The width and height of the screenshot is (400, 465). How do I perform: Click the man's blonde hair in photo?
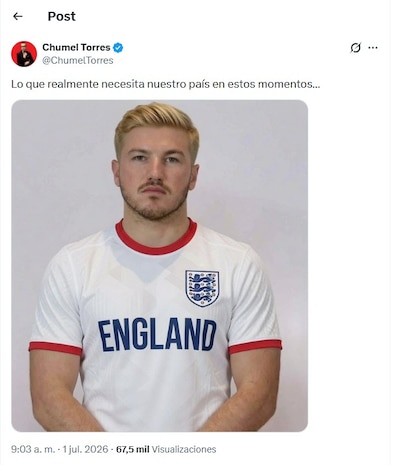pyautogui.click(x=157, y=125)
